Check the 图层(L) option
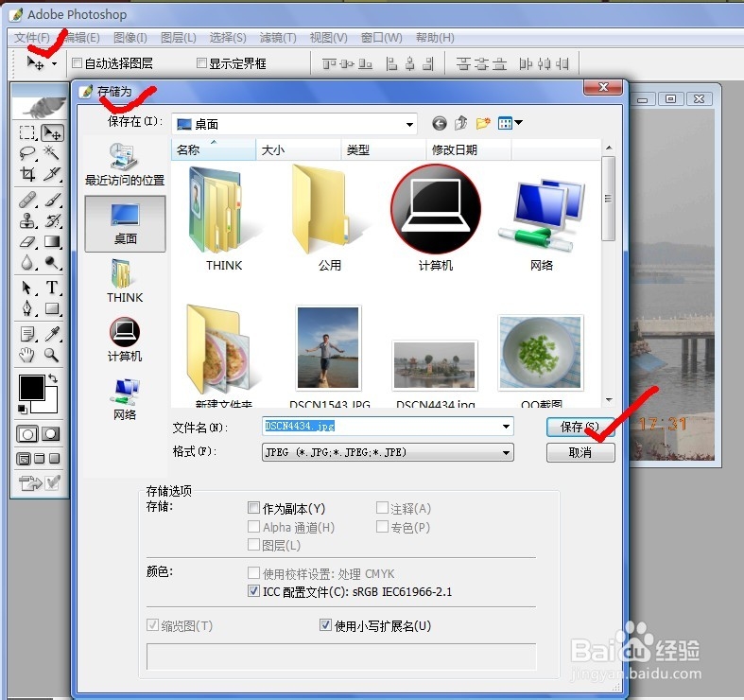The image size is (744, 700). pyautogui.click(x=253, y=544)
